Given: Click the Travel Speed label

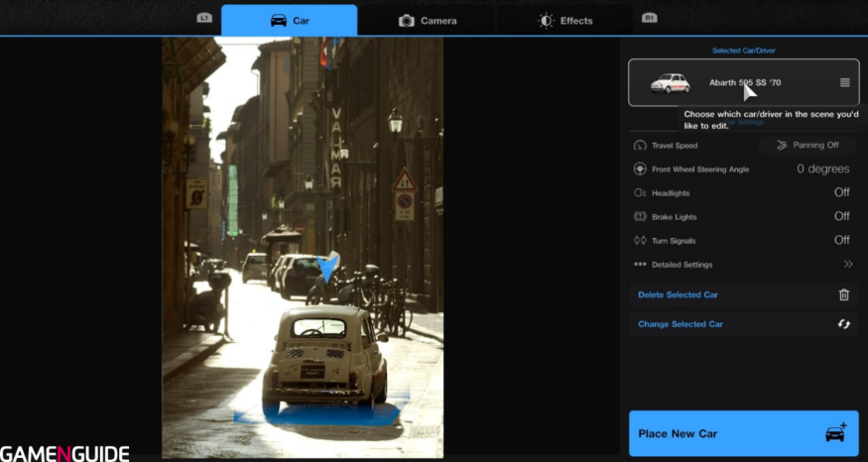Looking at the screenshot, I should [x=675, y=146].
